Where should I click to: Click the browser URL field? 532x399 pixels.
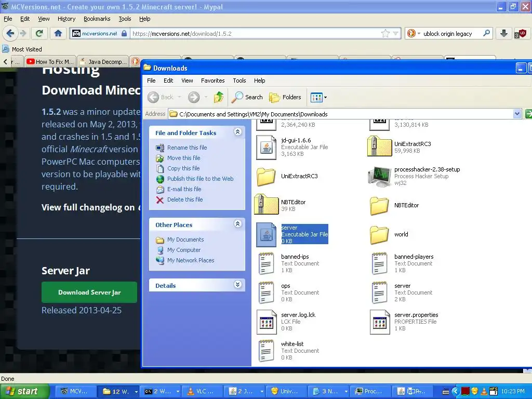255,34
